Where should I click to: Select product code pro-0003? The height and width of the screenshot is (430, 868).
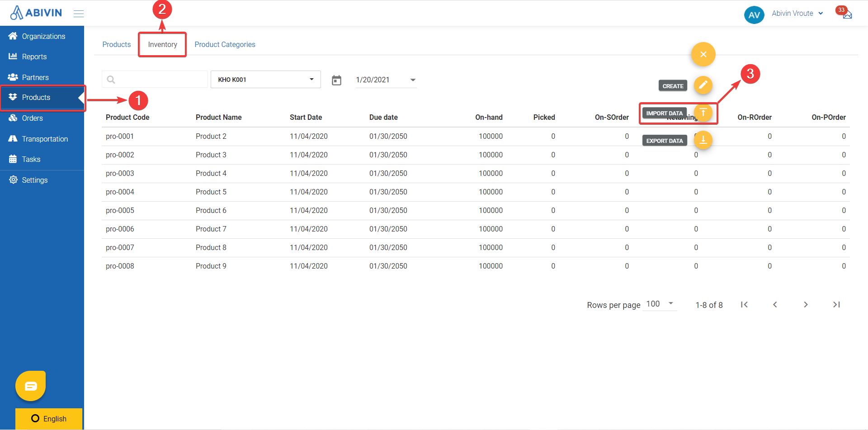point(120,173)
